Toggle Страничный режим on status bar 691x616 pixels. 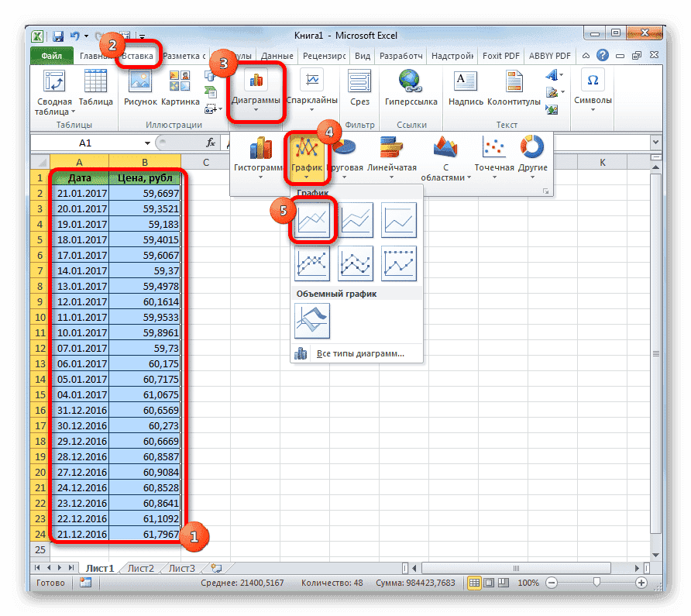(503, 582)
